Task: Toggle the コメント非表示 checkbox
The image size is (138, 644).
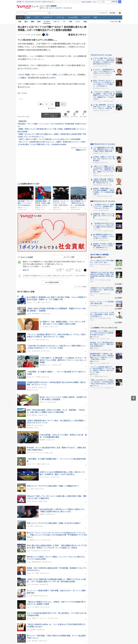Action: pyautogui.click(x=75, y=287)
